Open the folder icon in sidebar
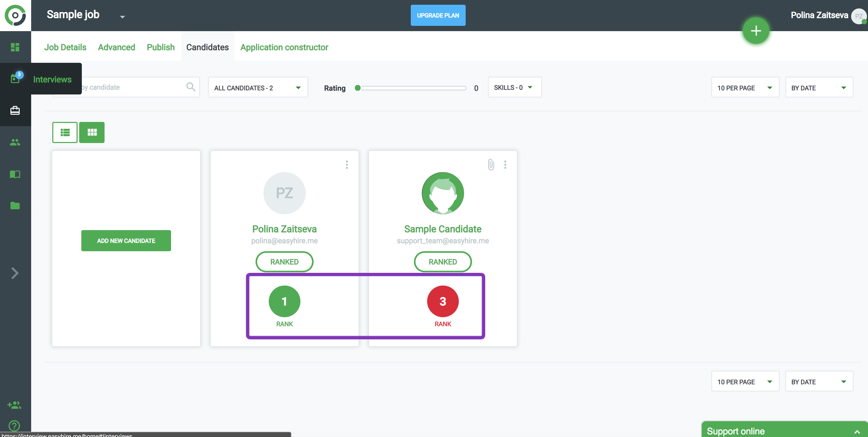This screenshot has height=437, width=868. click(x=15, y=206)
